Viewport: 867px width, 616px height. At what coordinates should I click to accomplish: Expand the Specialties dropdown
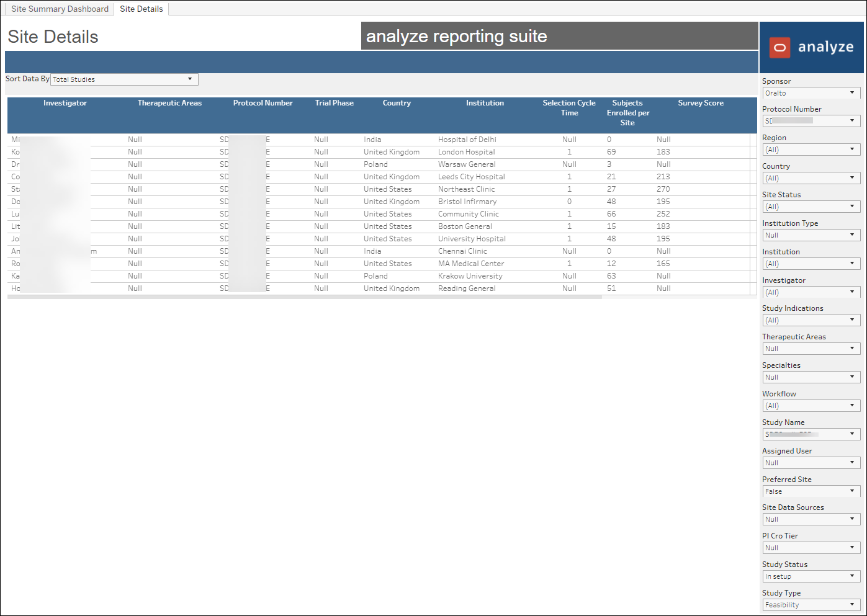(811, 377)
